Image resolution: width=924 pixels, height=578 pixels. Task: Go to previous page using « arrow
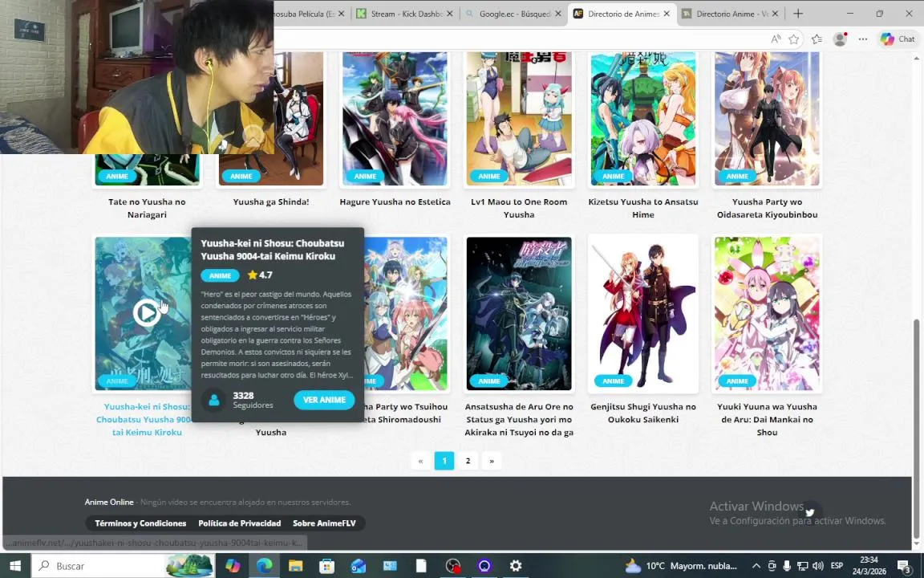(x=420, y=461)
